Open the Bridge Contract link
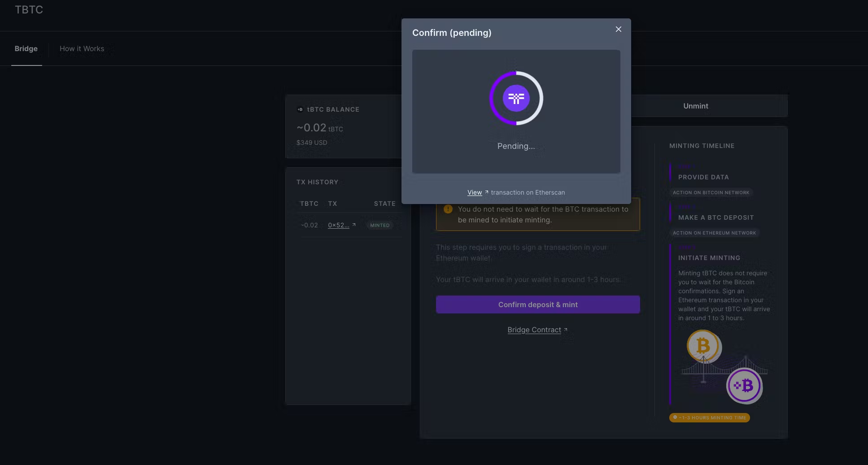 click(x=534, y=330)
